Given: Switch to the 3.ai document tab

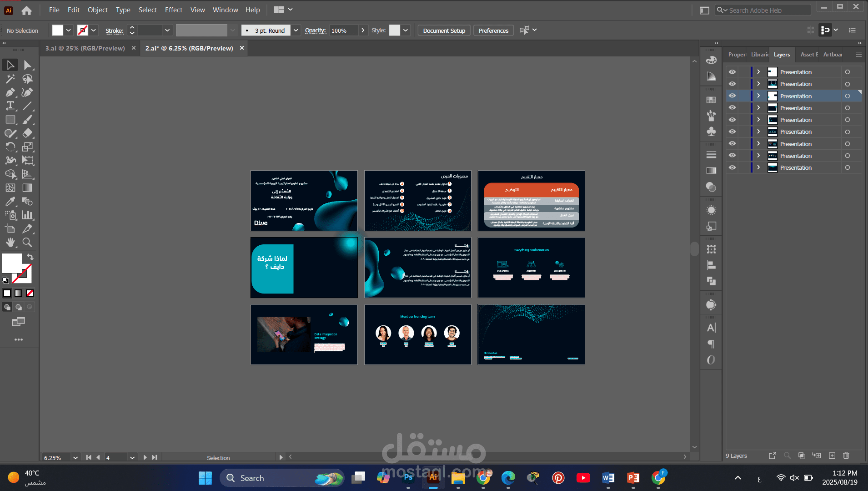Looking at the screenshot, I should (85, 48).
